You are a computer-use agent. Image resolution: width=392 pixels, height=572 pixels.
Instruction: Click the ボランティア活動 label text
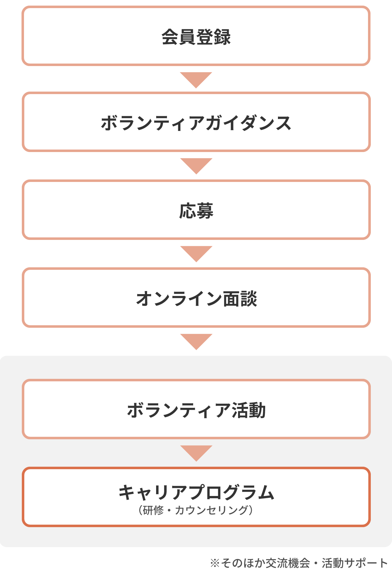click(x=196, y=410)
